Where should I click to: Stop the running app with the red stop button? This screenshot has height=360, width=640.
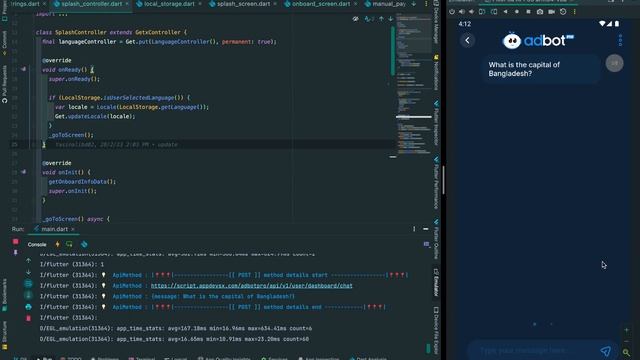point(16,242)
